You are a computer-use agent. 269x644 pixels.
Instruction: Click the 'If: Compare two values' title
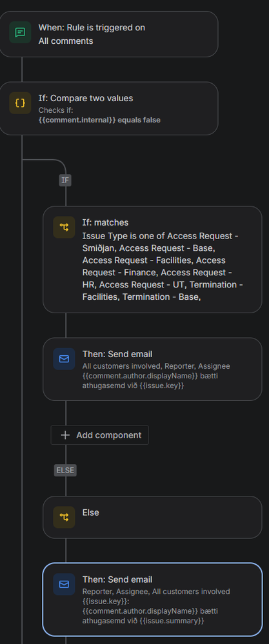[86, 99]
